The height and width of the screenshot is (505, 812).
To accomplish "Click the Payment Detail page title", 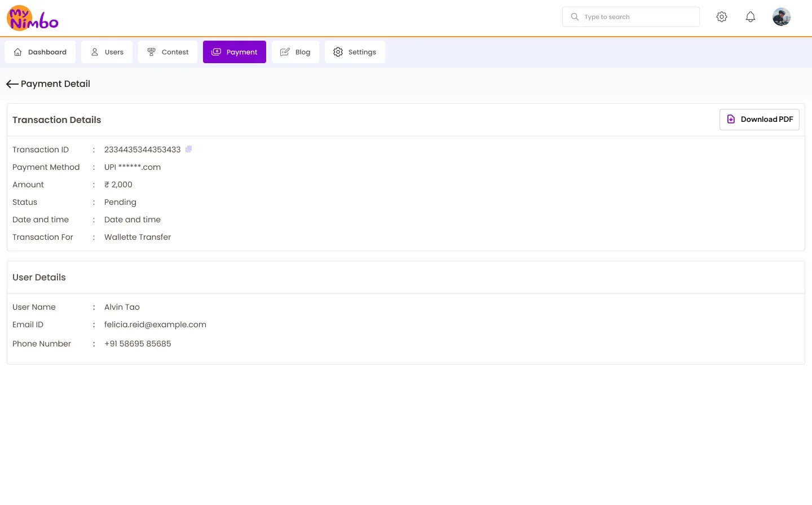I will click(55, 84).
